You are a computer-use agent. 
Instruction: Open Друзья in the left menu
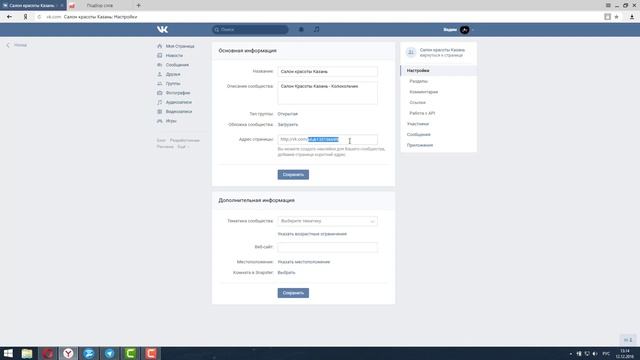173,74
